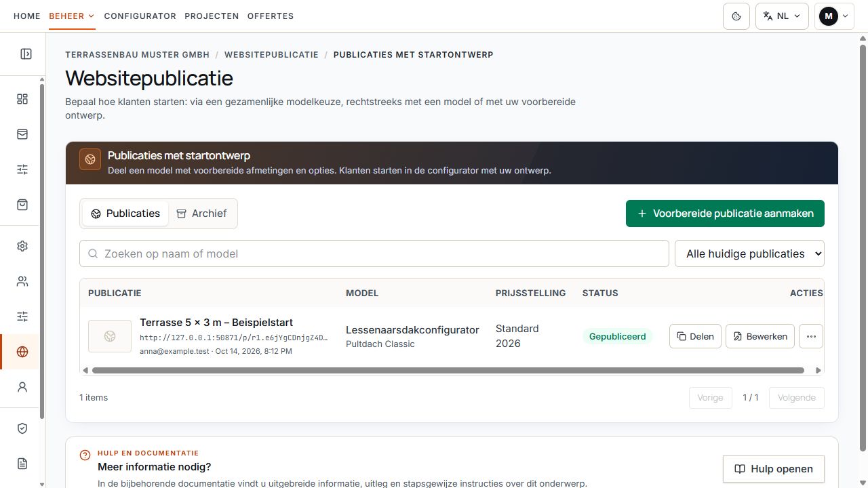The image size is (868, 488).
Task: Click Delen for Terrasse publication
Action: (695, 336)
